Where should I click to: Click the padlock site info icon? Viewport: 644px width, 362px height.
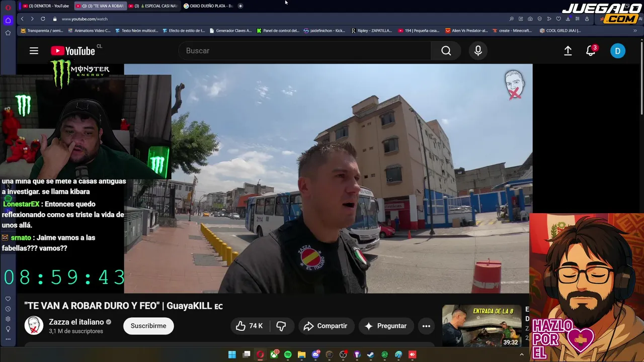point(55,19)
